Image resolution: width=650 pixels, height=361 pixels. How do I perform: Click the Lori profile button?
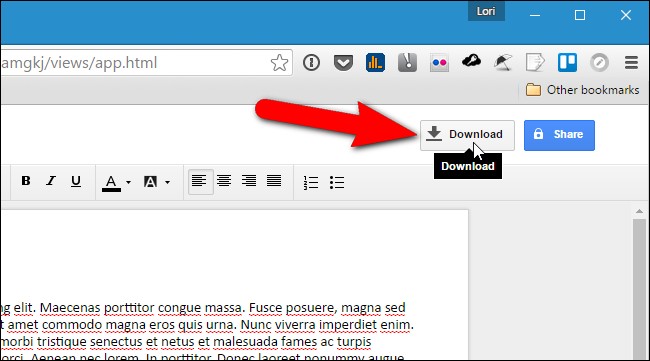coord(486,11)
